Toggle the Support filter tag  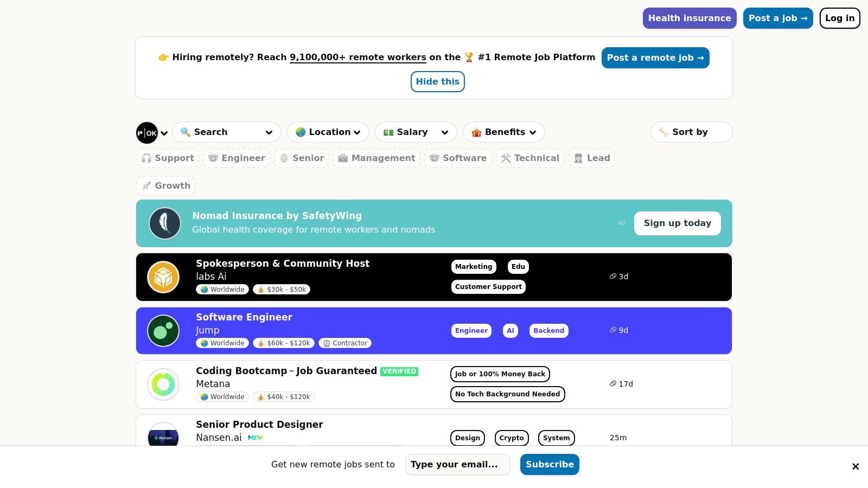pos(168,158)
